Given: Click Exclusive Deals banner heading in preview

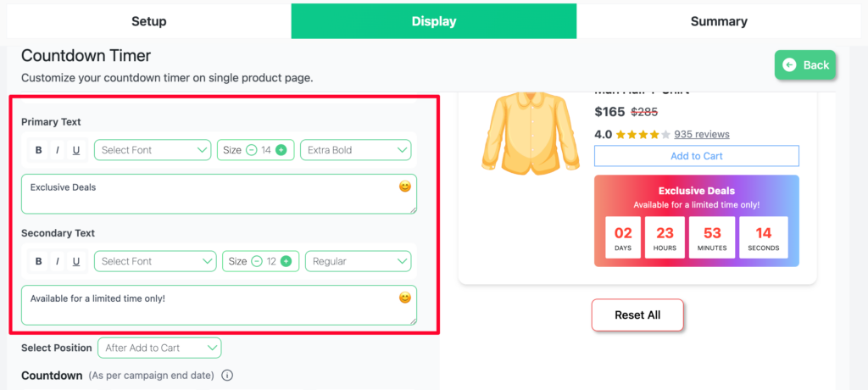Looking at the screenshot, I should (x=697, y=191).
